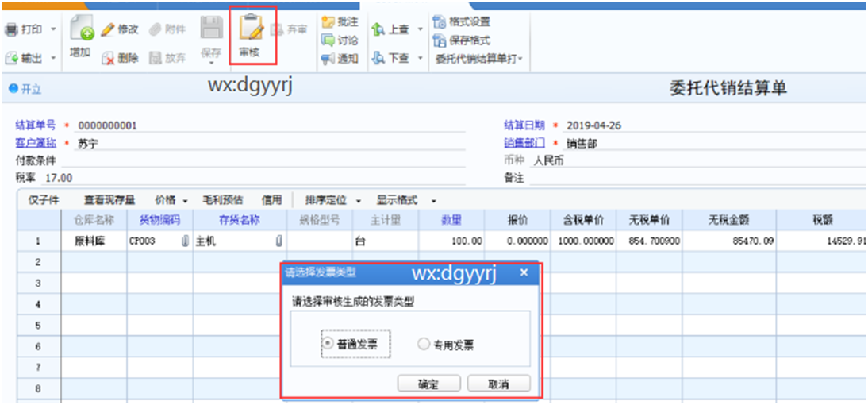868x405 pixels.
Task: Click the lookup icon in CP003 cell
Action: click(x=186, y=241)
